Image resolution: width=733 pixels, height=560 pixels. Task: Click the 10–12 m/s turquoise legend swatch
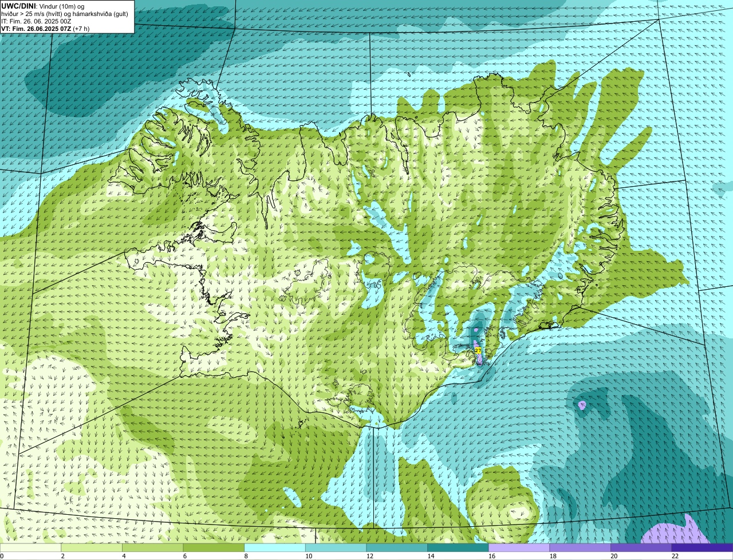pos(336,548)
